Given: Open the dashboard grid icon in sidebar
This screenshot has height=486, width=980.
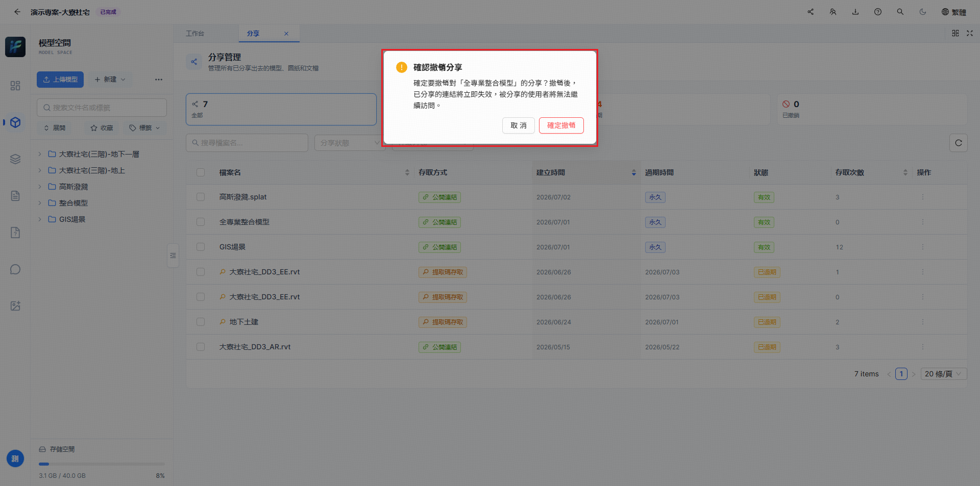Looking at the screenshot, I should (15, 86).
